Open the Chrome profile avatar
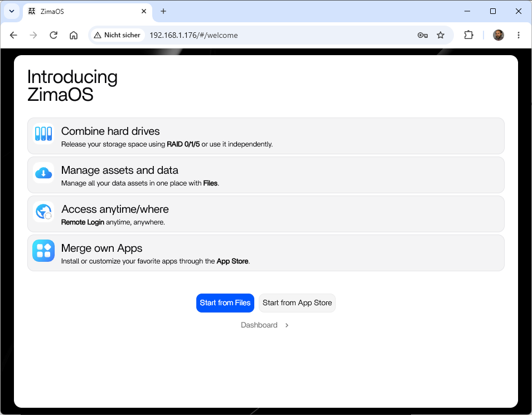 pyautogui.click(x=498, y=35)
